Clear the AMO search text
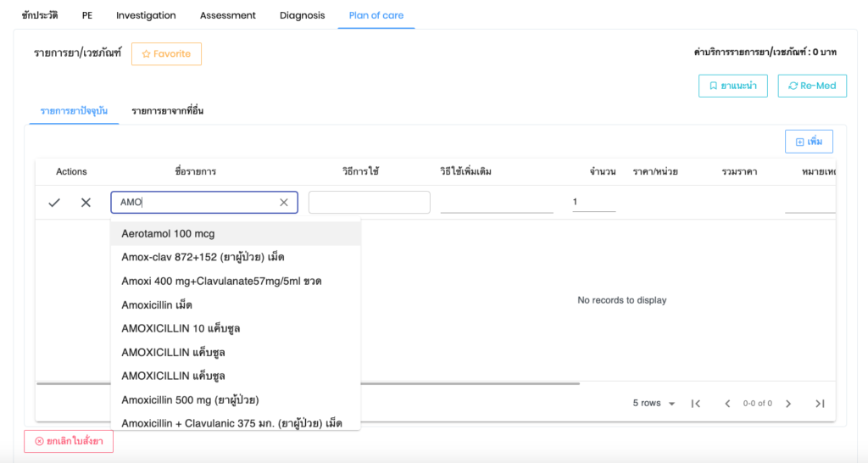Viewport: 868px width, 463px height. (x=284, y=203)
